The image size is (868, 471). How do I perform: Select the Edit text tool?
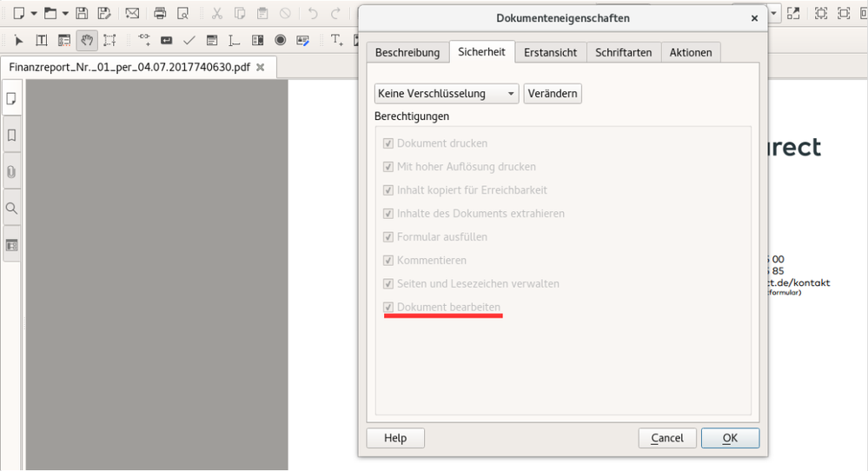click(41, 40)
